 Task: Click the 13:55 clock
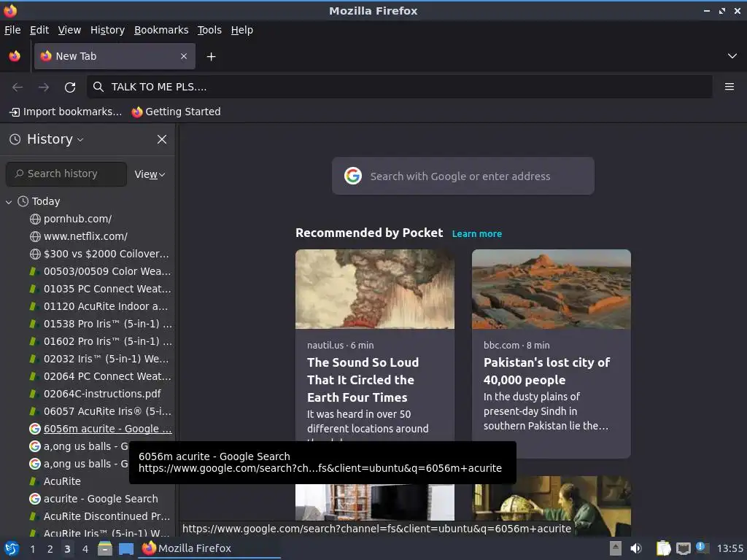(x=729, y=549)
